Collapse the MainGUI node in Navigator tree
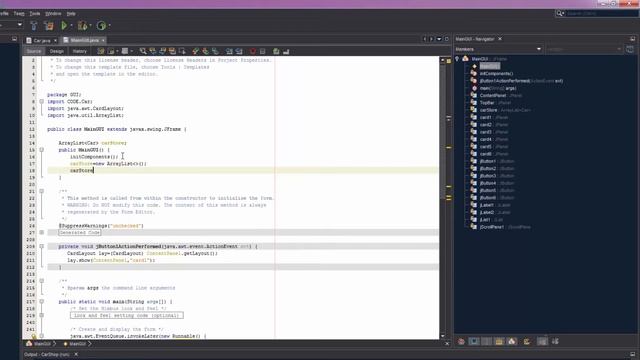 (x=457, y=59)
